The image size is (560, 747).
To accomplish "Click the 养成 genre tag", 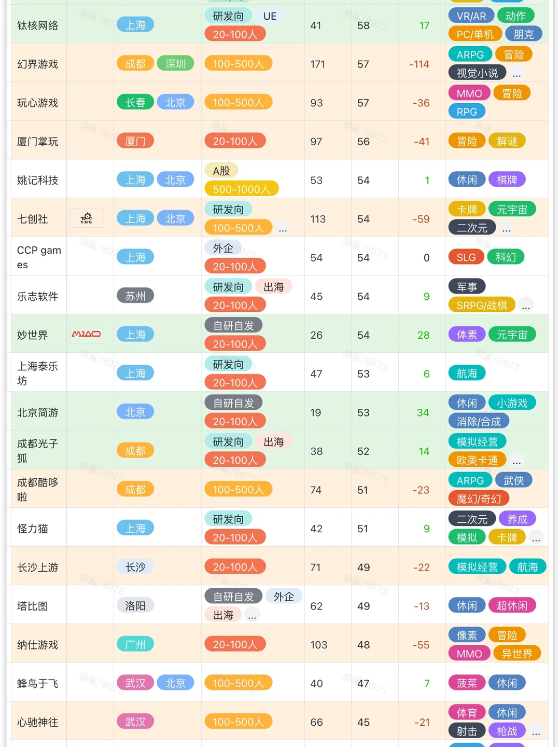I will [517, 519].
